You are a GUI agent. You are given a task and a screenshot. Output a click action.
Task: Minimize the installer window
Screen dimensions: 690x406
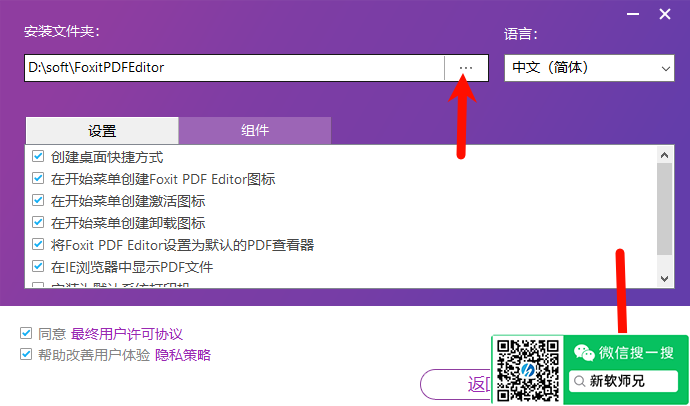point(633,15)
